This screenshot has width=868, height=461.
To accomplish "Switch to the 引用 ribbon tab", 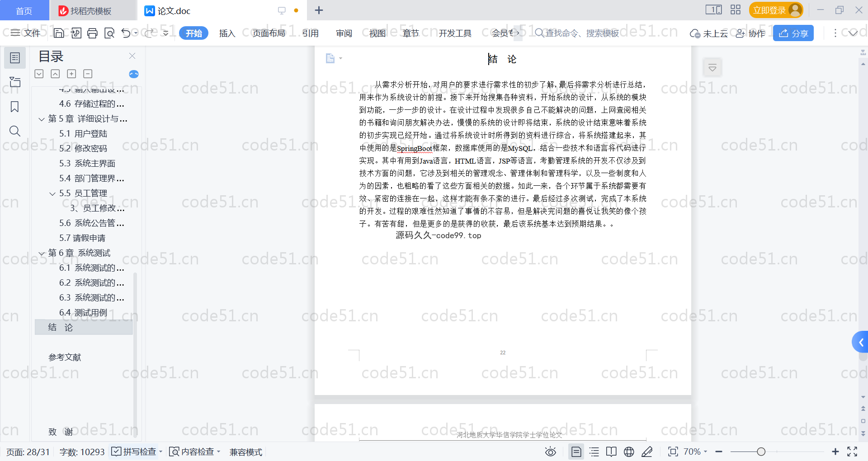I will click(x=310, y=33).
